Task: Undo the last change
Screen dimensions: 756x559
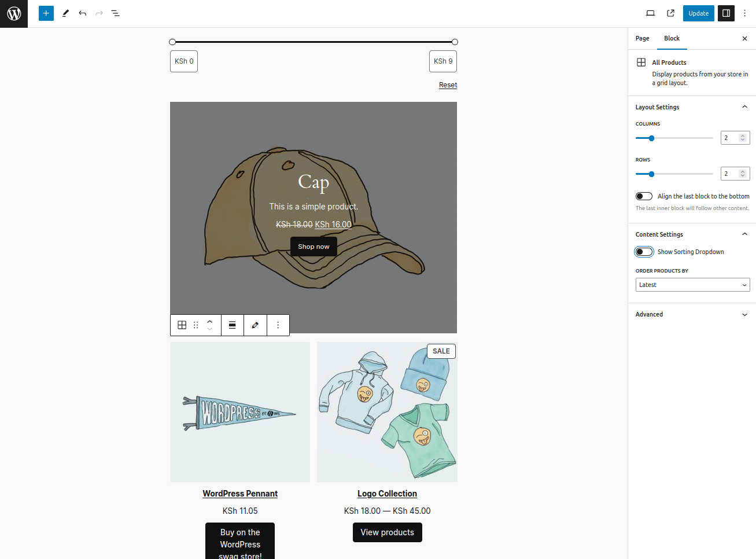Action: (83, 13)
